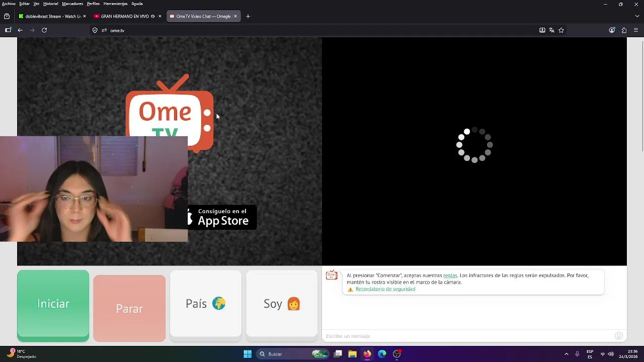
Task: Open the Historial menu
Action: point(50,4)
